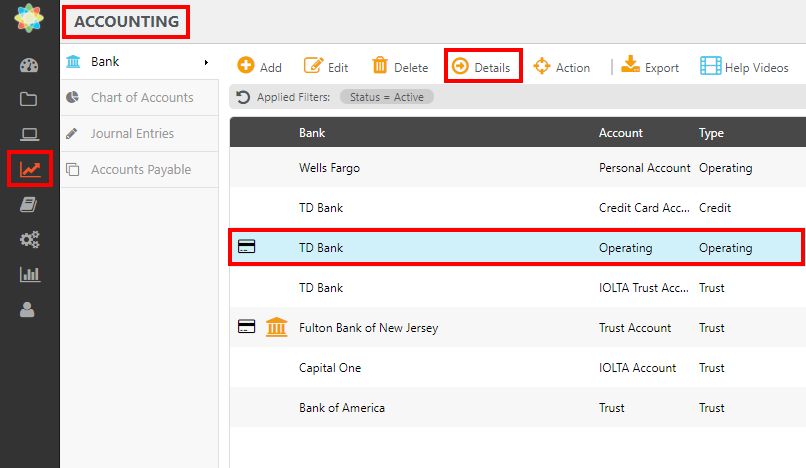This screenshot has width=806, height=468.
Task: Open settings gears icon in sidebar
Action: click(x=29, y=240)
